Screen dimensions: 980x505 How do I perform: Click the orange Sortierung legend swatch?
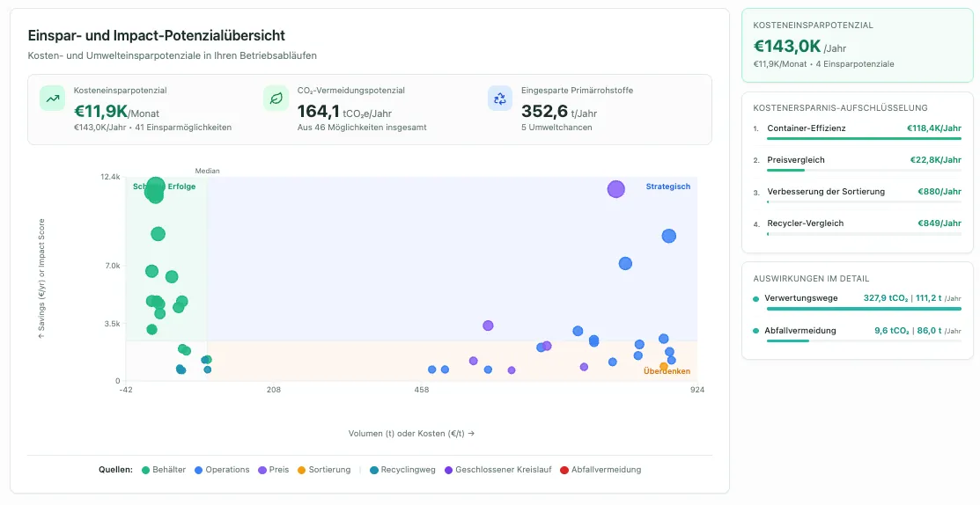coord(301,470)
